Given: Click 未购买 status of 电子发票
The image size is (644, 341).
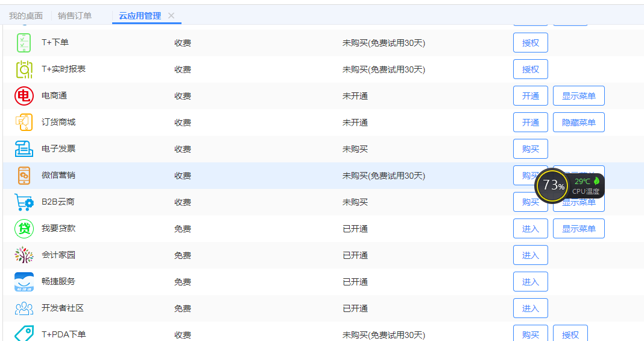Looking at the screenshot, I should pos(355,148).
